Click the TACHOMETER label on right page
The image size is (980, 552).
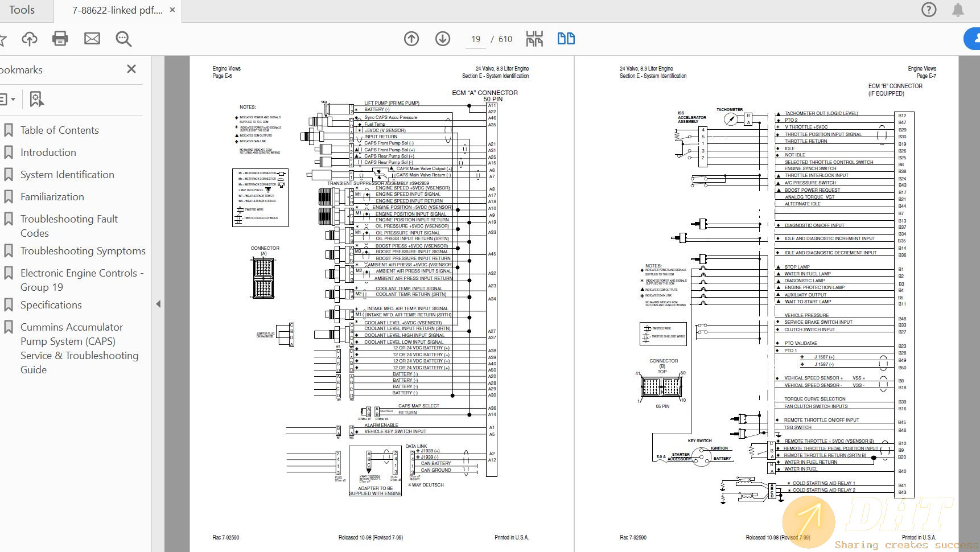tap(730, 110)
